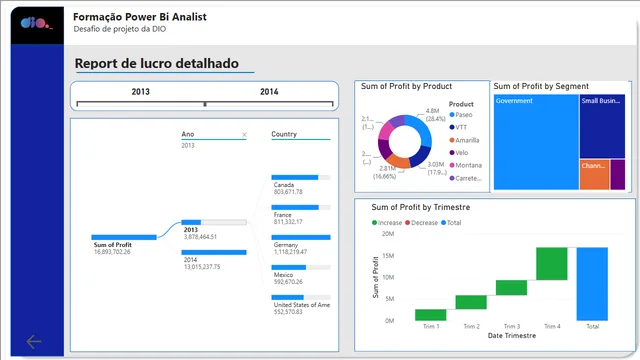The image size is (640, 360).
Task: Click the Total legend item
Action: click(x=451, y=222)
